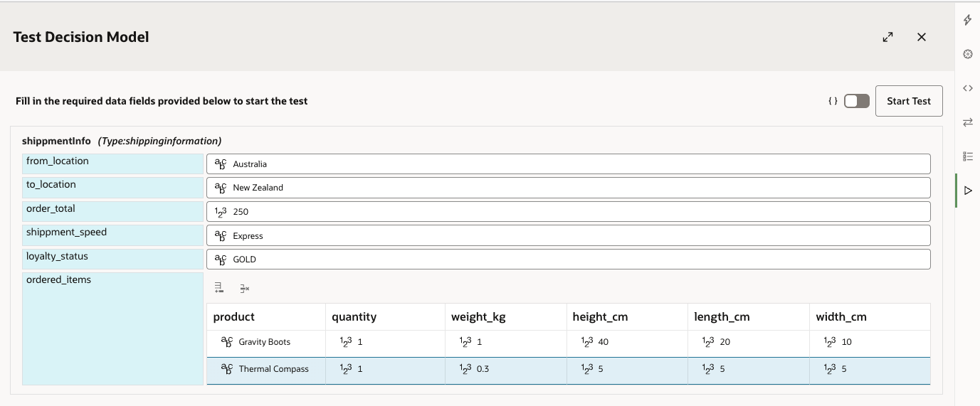Close the Test Decision Model panel
This screenshot has width=980, height=406.
pyautogui.click(x=922, y=37)
